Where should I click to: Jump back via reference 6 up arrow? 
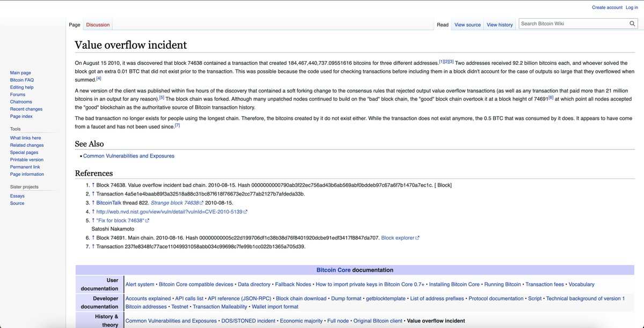93,237
